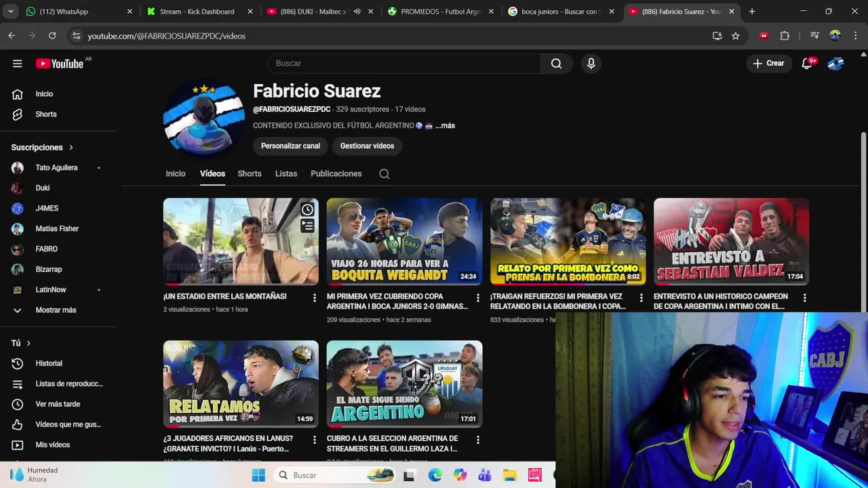Switch to the channel Inicio tab
868x488 pixels.
(176, 174)
